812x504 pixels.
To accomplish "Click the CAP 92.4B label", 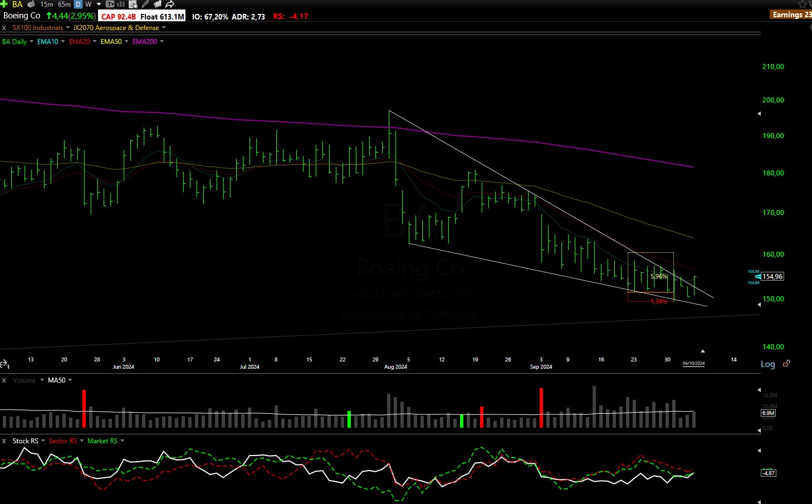I will pyautogui.click(x=118, y=17).
